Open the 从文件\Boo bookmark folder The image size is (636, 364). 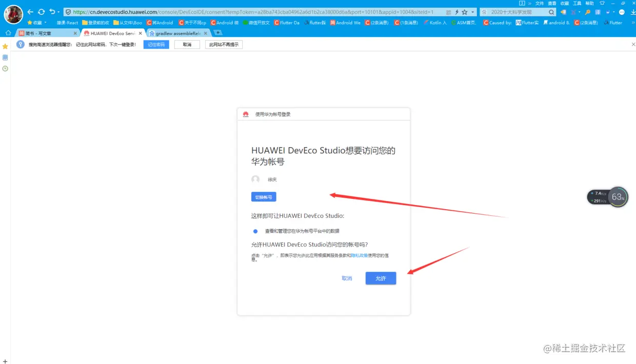tap(128, 23)
